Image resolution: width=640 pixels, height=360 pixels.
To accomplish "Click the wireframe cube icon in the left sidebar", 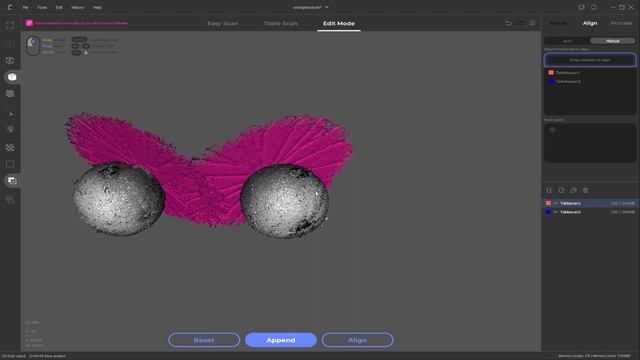I will pyautogui.click(x=10, y=60).
